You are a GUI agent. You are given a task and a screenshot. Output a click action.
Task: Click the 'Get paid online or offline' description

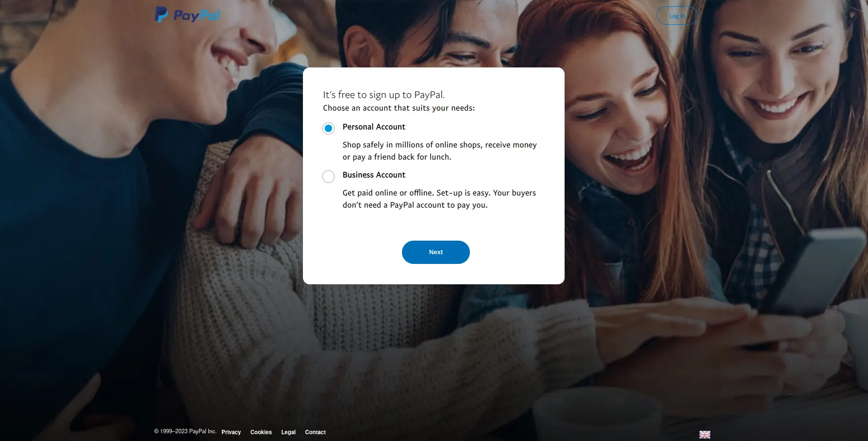(439, 199)
